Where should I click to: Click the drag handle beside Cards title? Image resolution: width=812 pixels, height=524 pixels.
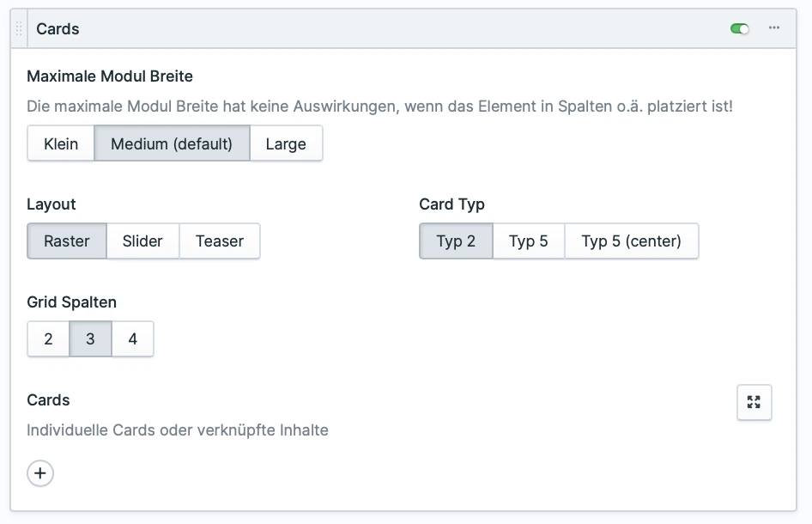(x=19, y=29)
